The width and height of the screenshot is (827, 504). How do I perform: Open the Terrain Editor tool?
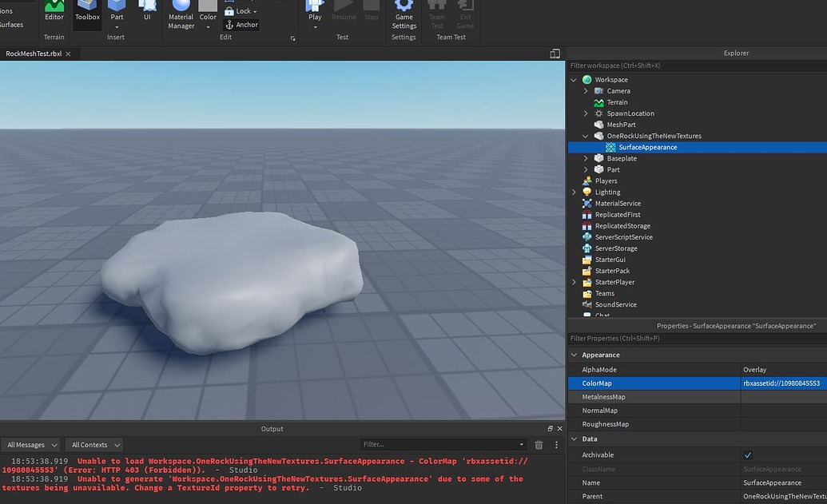pyautogui.click(x=54, y=12)
